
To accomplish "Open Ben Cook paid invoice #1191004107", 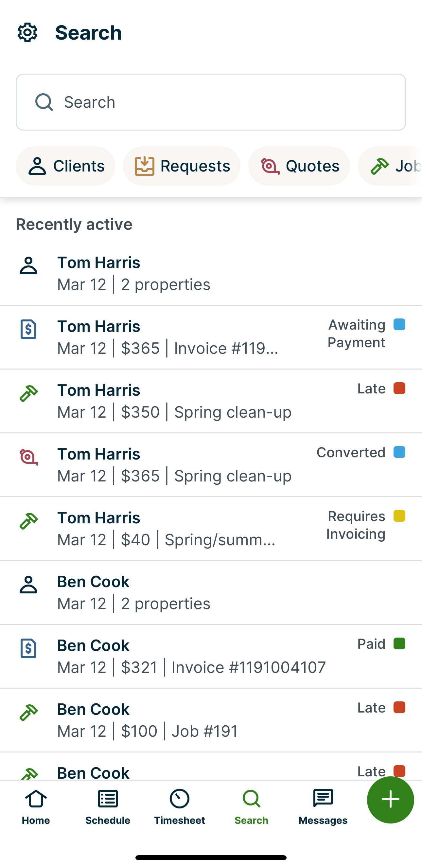I will (x=191, y=656).
